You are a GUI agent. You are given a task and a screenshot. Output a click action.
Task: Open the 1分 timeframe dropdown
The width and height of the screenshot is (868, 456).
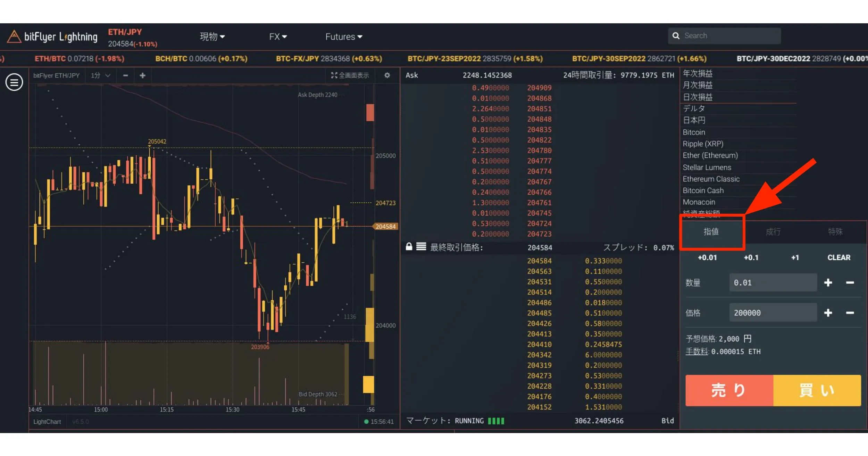tap(101, 75)
